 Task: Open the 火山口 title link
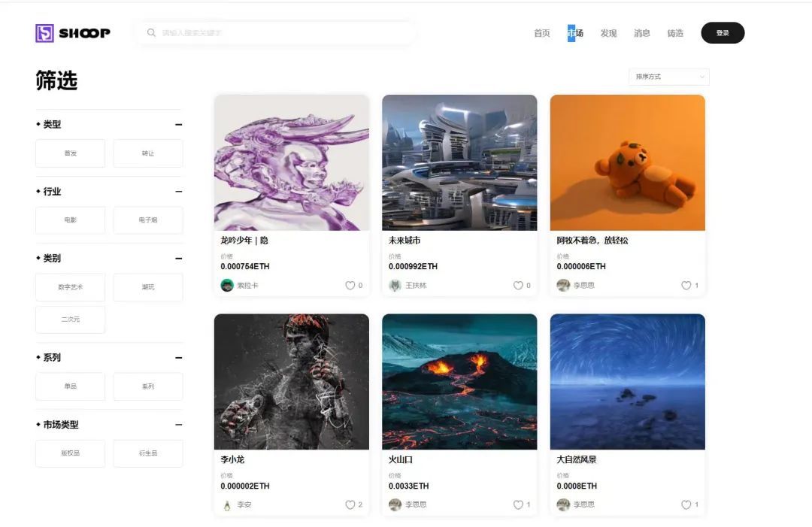[401, 459]
